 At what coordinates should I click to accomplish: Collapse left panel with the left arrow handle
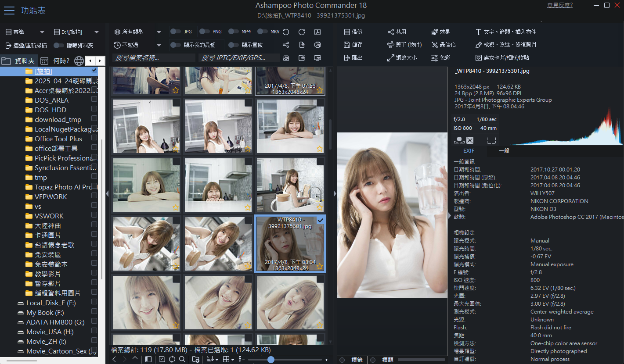point(107,193)
